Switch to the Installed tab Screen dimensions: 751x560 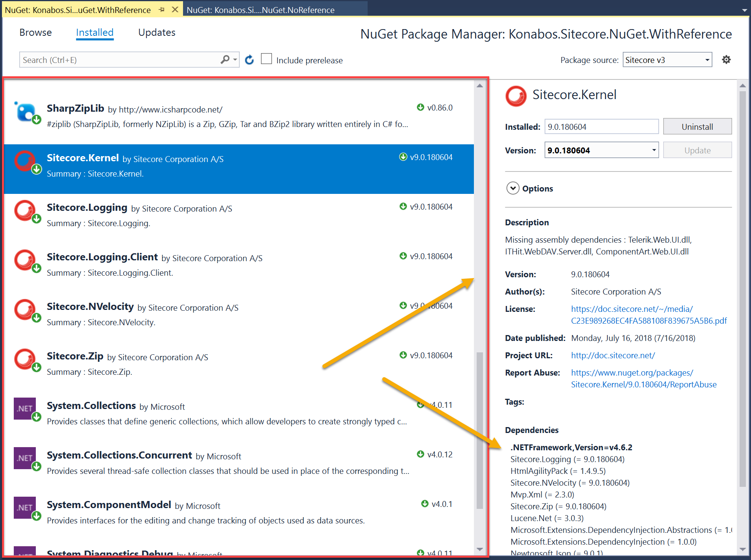click(95, 33)
